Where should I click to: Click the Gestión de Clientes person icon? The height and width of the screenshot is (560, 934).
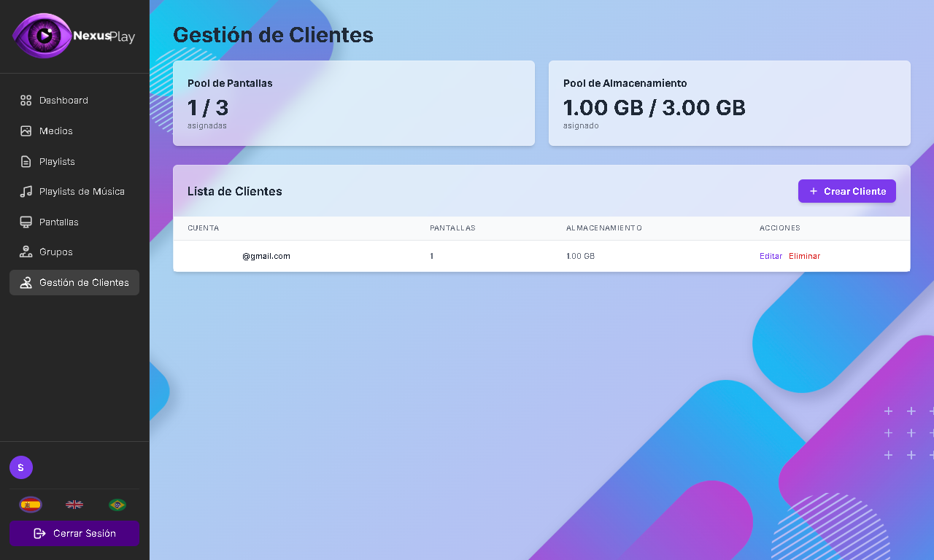(26, 283)
